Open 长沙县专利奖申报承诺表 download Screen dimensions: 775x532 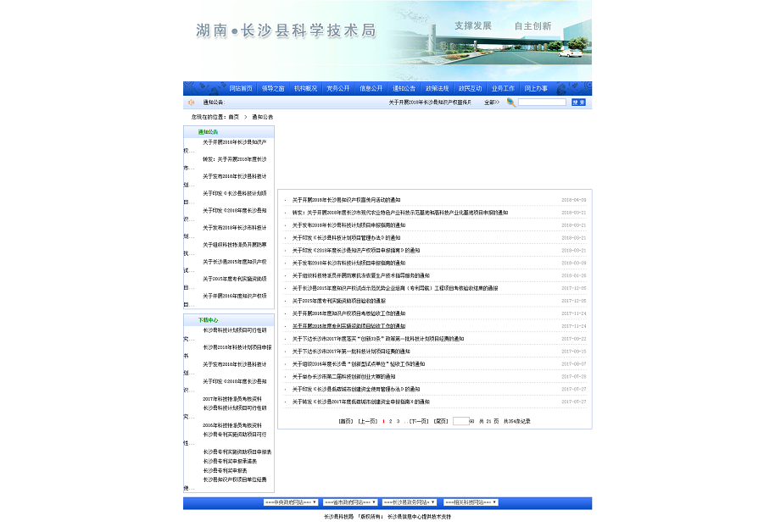(230, 462)
